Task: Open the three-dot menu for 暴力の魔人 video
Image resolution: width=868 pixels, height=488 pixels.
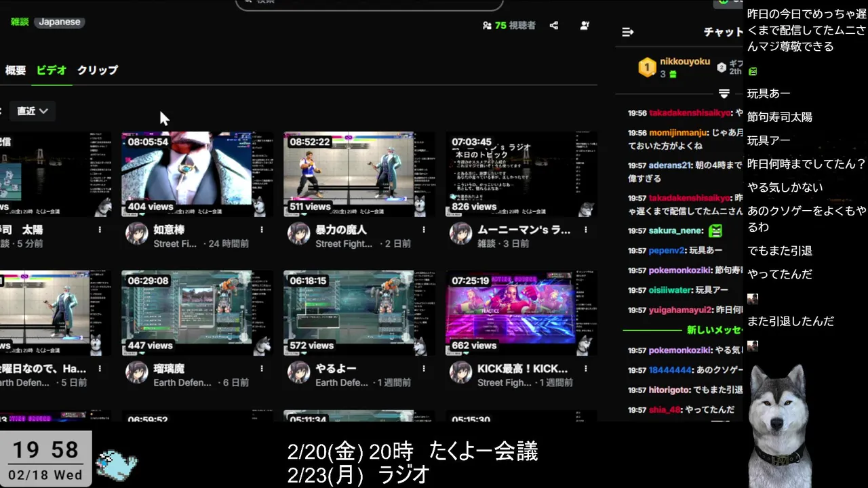Action: click(x=424, y=230)
